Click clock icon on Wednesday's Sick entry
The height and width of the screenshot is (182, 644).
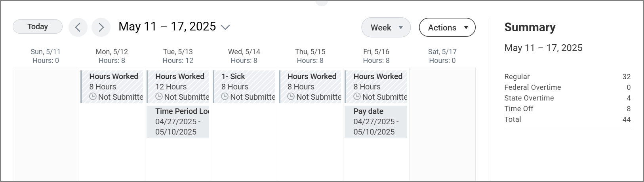click(x=225, y=97)
